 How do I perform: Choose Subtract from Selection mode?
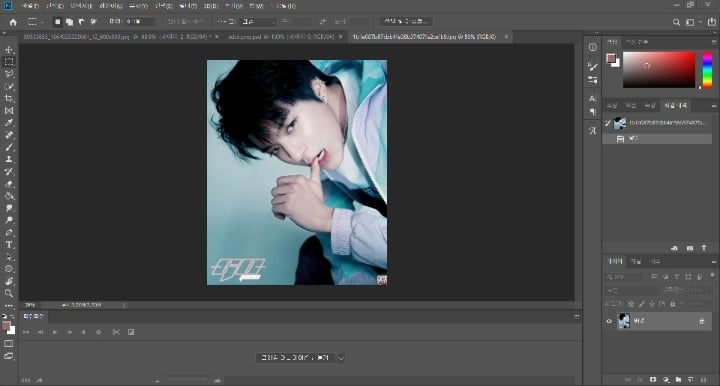(x=81, y=22)
